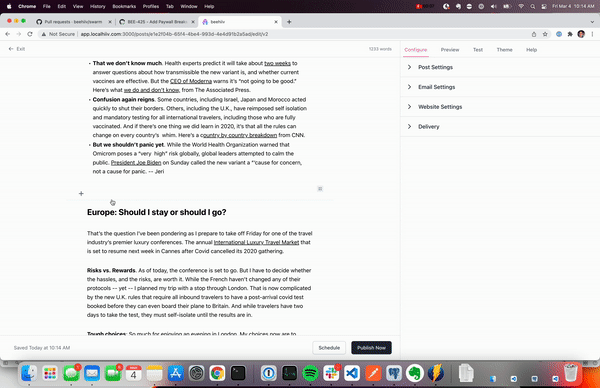Open Visual Studio Code from the dock
This screenshot has width=600, height=388.
[x=352, y=373]
